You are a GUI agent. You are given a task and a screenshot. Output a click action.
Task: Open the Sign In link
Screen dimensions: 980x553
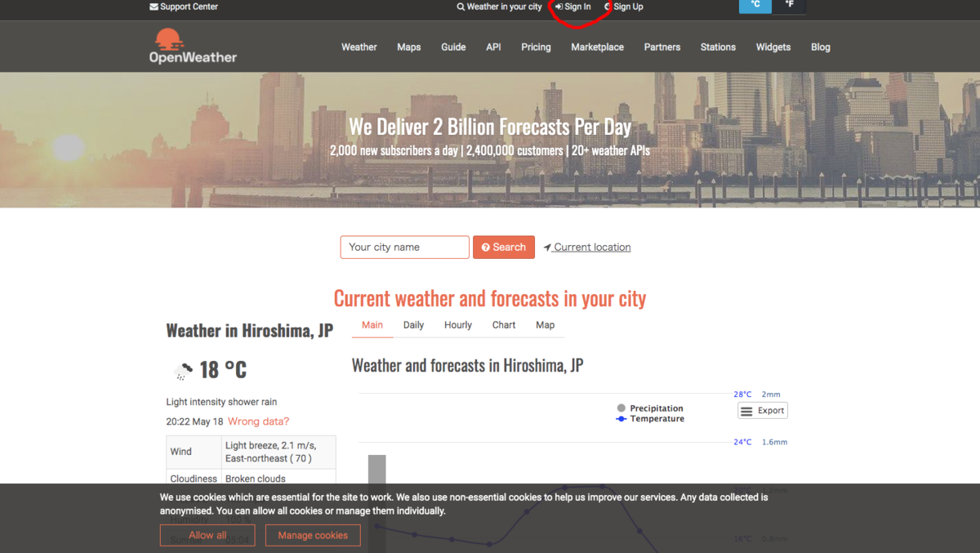pos(572,7)
